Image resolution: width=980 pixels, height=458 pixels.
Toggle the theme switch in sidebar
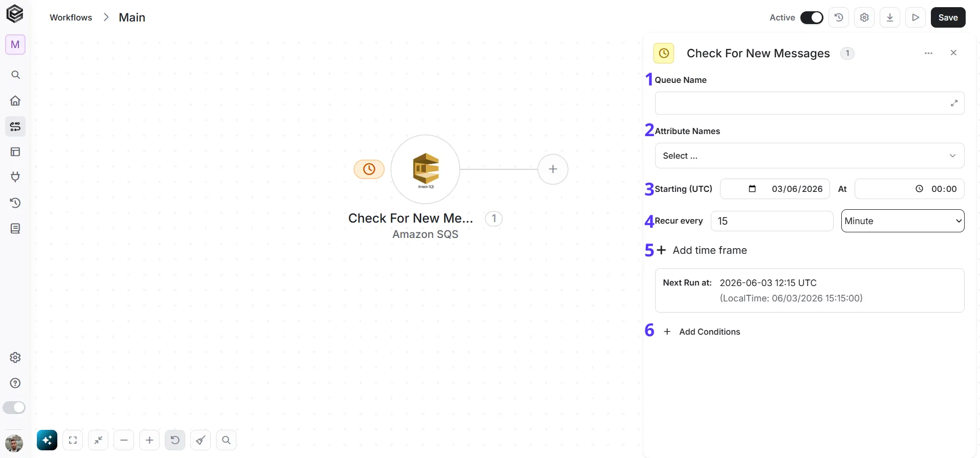pyautogui.click(x=14, y=407)
